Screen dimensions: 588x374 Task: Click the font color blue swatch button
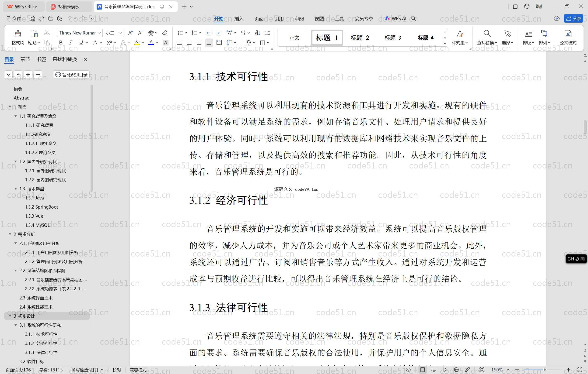click(x=151, y=43)
